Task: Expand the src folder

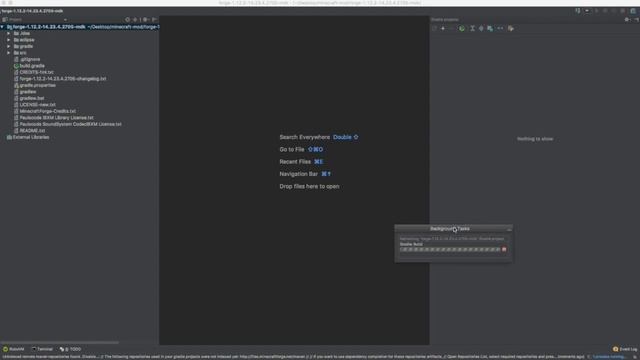Action: tap(9, 53)
